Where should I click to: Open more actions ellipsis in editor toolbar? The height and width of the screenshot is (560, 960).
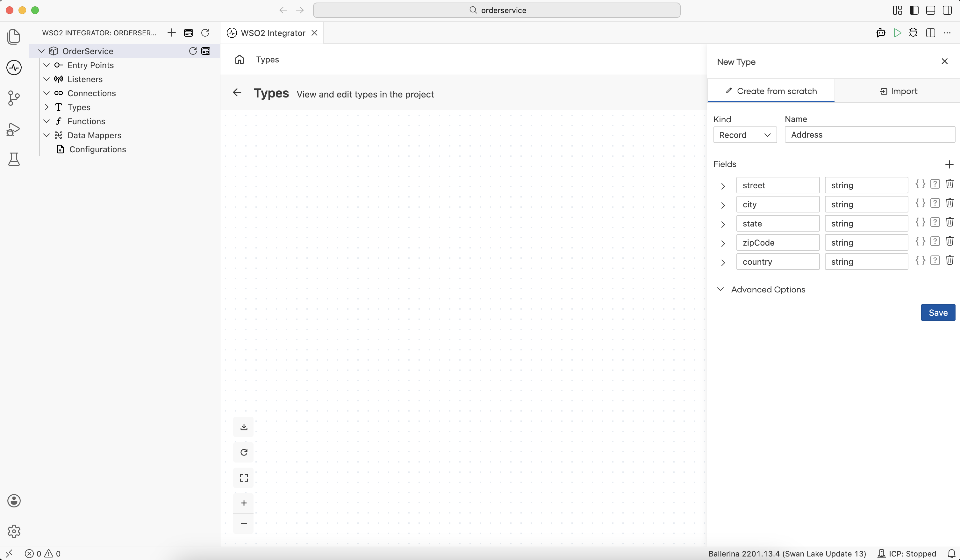click(x=947, y=33)
